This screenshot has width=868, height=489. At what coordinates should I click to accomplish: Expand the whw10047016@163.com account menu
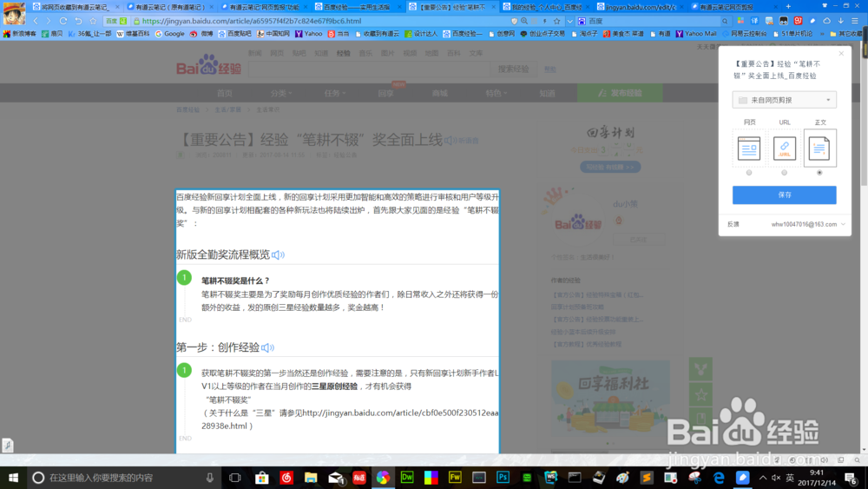[x=808, y=224]
